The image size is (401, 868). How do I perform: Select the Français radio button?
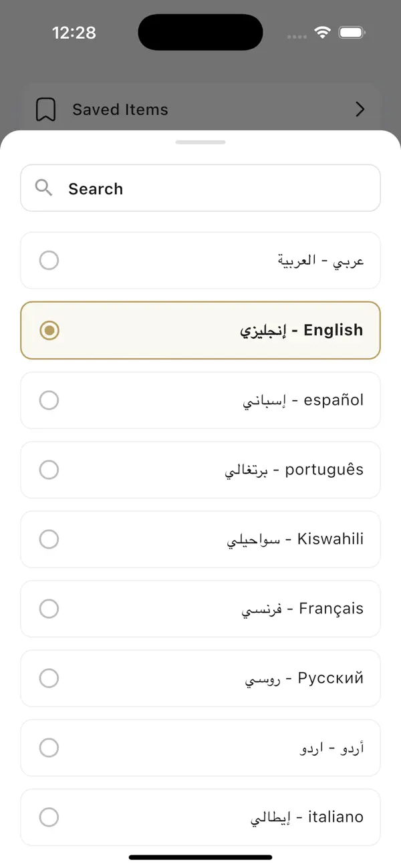49,609
